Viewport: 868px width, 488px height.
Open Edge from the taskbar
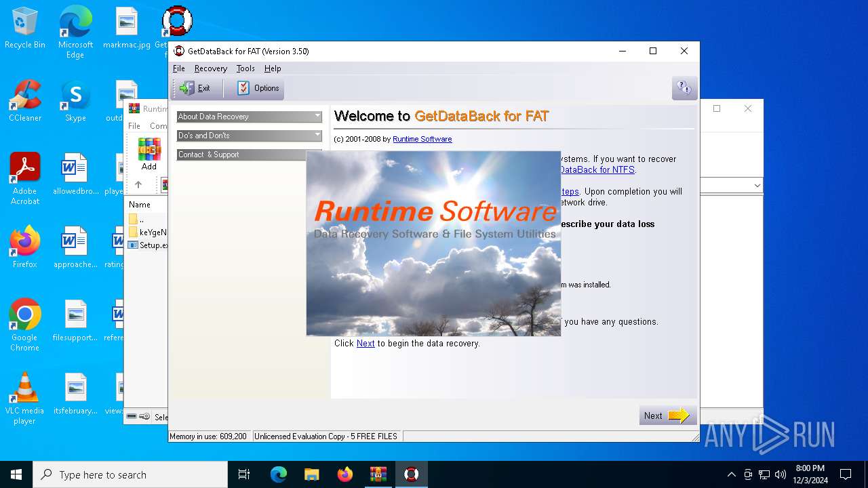(x=279, y=474)
